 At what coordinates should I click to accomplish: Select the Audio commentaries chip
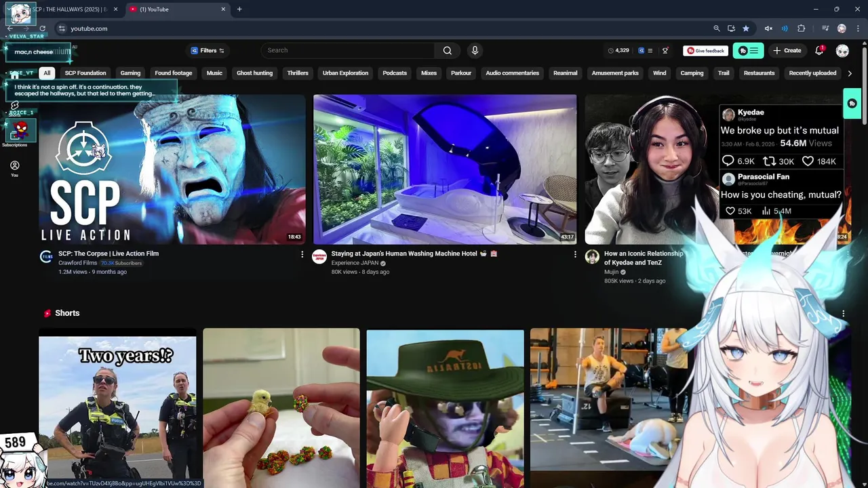(x=513, y=73)
